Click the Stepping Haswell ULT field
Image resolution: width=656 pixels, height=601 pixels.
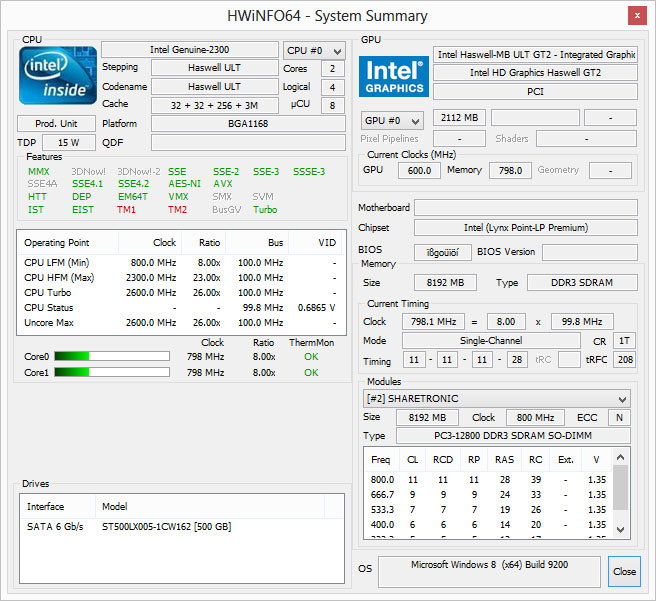tap(214, 68)
